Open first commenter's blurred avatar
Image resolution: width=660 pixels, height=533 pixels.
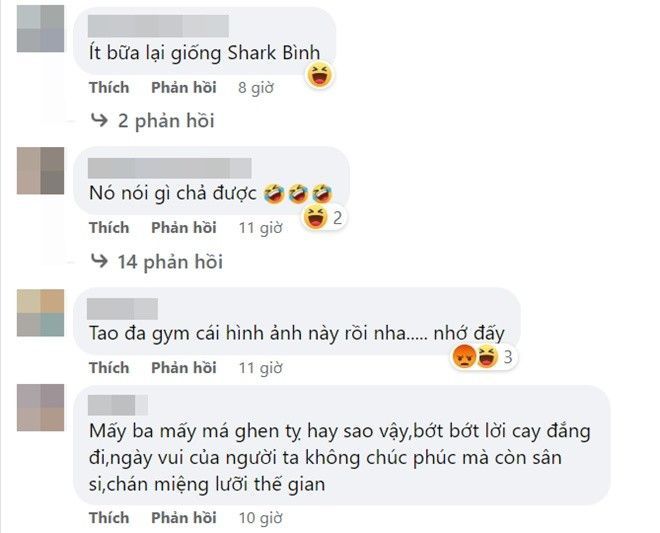coord(40,29)
